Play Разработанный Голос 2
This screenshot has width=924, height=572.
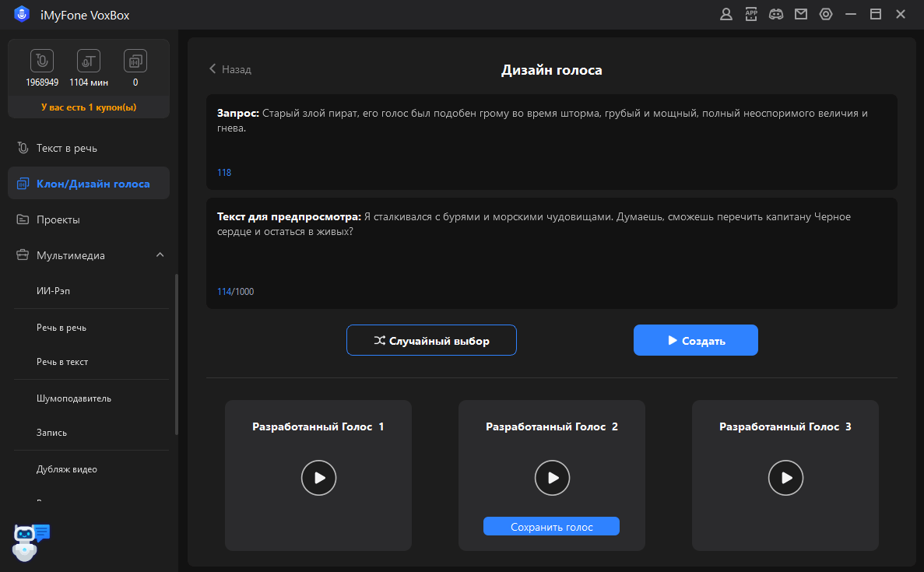(552, 478)
